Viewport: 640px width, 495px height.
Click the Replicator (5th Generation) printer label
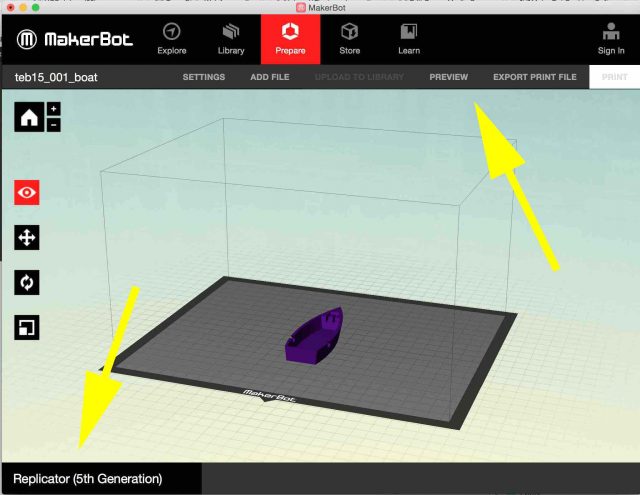[x=88, y=479]
